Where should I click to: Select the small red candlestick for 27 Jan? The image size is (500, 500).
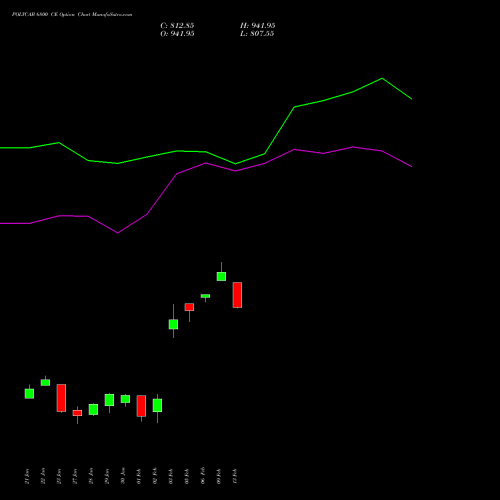pos(77,413)
